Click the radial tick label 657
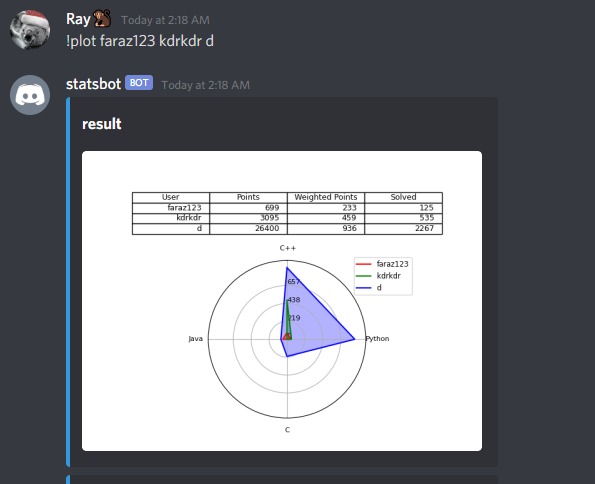Viewport: 595px width, 484px height. pyautogui.click(x=294, y=282)
